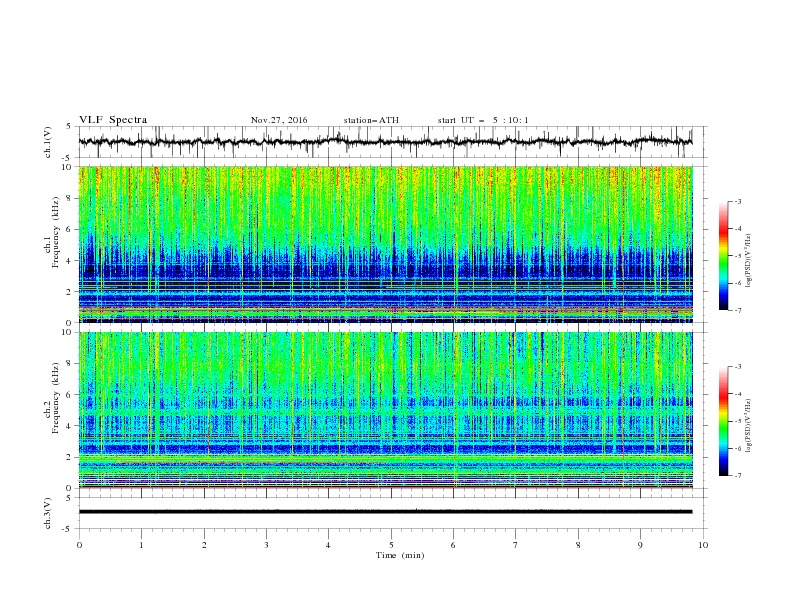792x612 pixels.
Task: Click the time axis tick label "4"
Action: tap(328, 545)
